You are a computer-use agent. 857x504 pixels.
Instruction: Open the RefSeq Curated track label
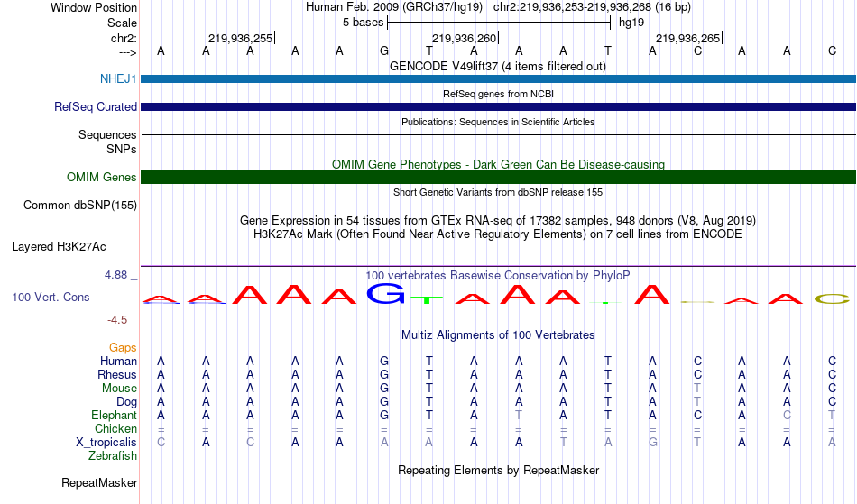point(96,107)
